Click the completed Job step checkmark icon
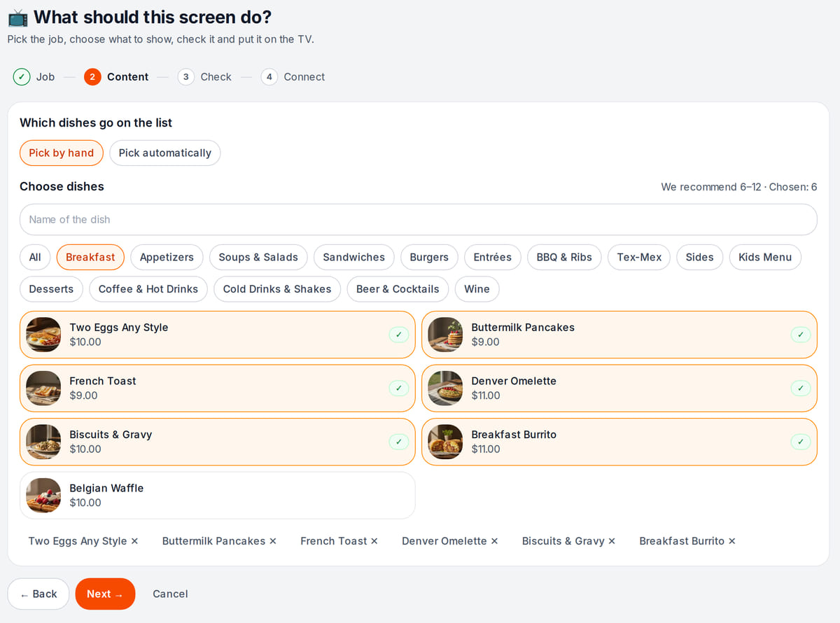Screen dimensions: 840x623 22,77
